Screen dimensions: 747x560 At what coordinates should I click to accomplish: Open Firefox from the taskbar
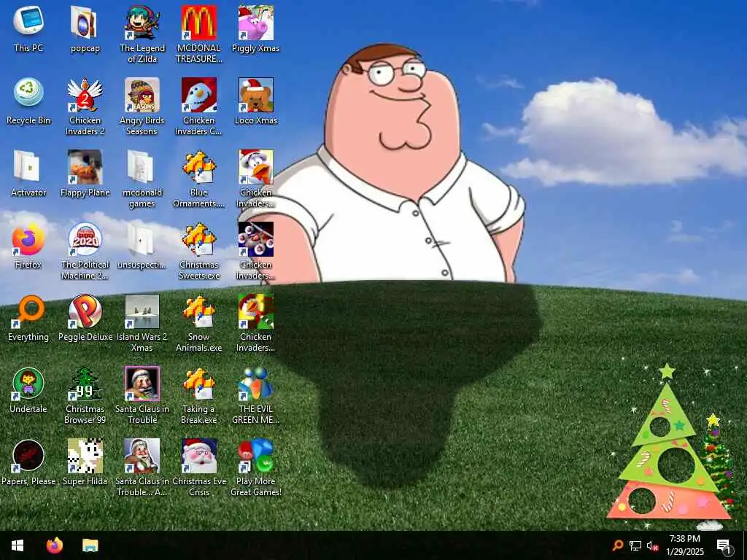click(x=54, y=545)
